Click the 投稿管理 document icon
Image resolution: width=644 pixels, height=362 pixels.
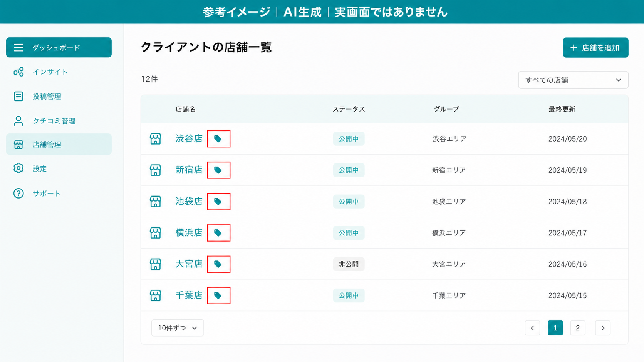point(18,96)
